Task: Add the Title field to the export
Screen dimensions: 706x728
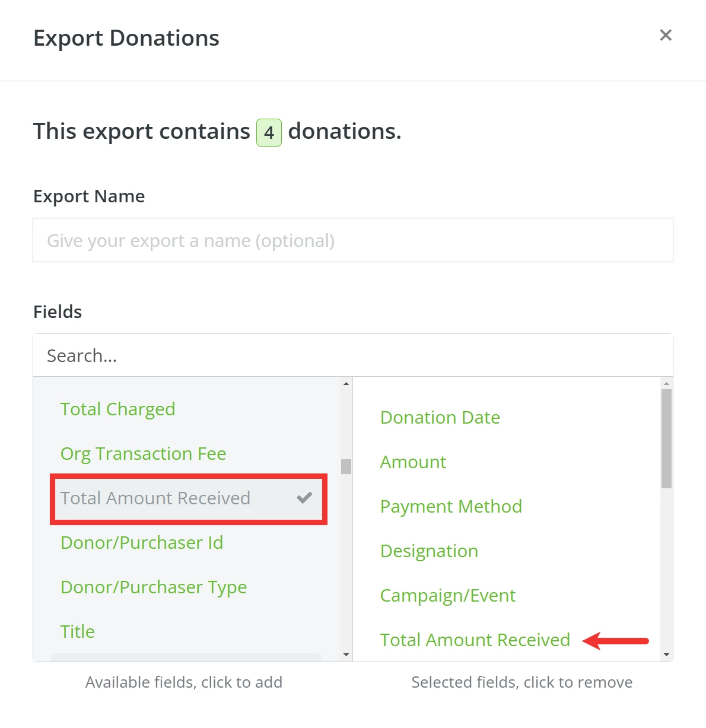Action: click(77, 631)
